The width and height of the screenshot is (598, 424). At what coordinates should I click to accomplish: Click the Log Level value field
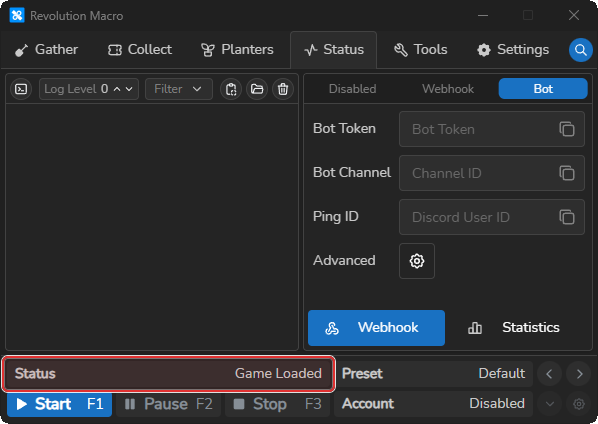[89, 89]
